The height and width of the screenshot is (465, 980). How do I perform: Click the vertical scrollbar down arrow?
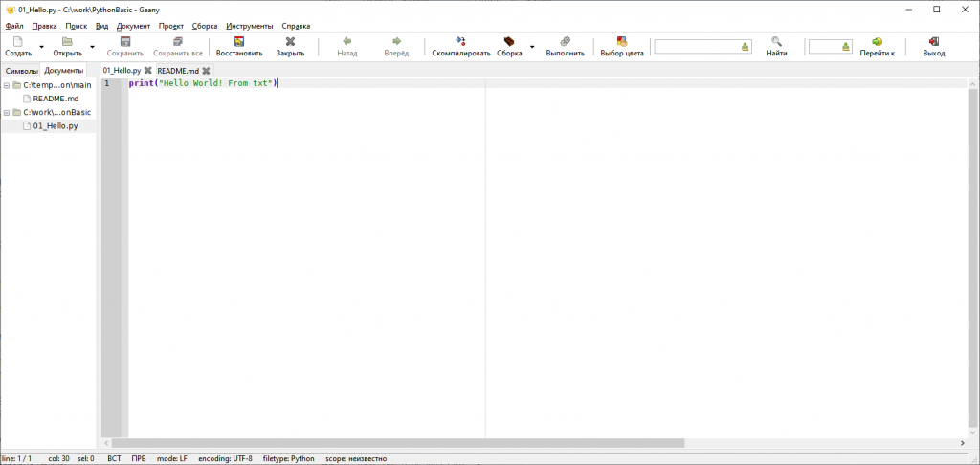973,432
